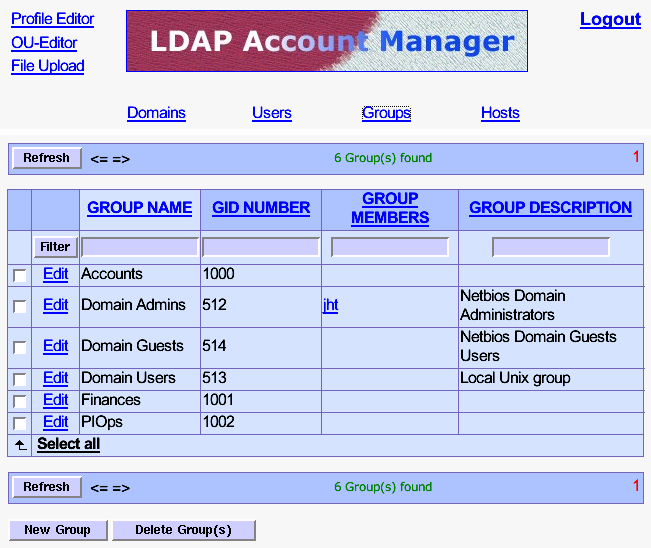Click the up-arrow icon beside Select all
The image size is (651, 548).
(x=19, y=444)
